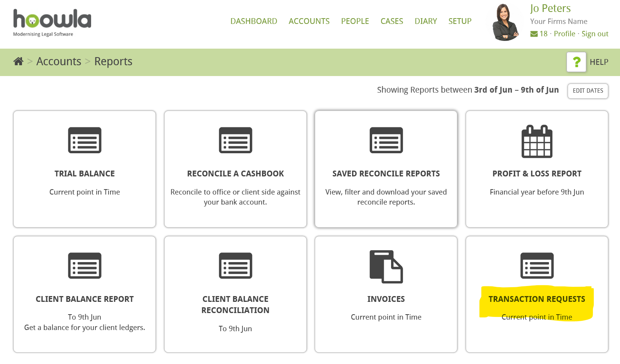Image resolution: width=620 pixels, height=364 pixels.
Task: Click the EDIT DATES button
Action: click(588, 91)
